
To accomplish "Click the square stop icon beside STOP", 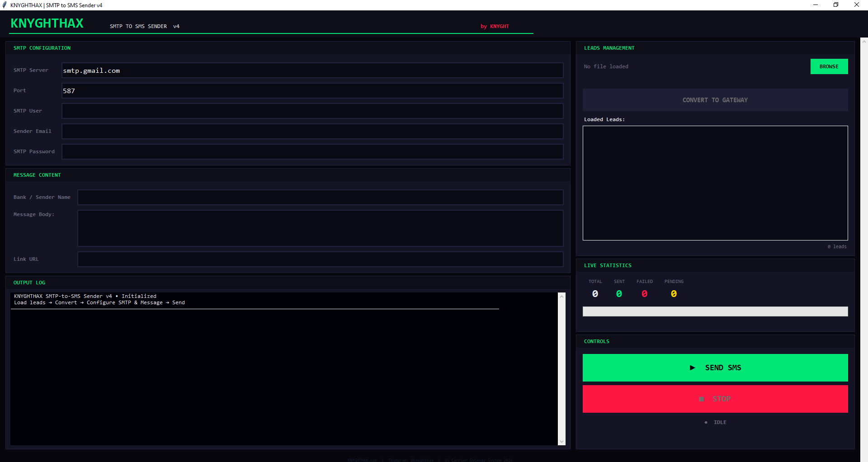I will point(702,399).
